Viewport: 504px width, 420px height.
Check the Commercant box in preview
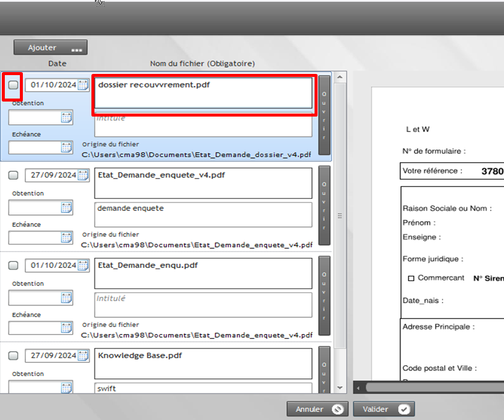pos(411,279)
